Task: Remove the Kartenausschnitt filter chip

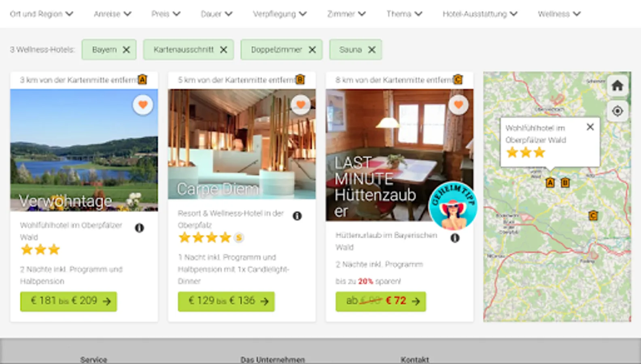Action: click(223, 50)
